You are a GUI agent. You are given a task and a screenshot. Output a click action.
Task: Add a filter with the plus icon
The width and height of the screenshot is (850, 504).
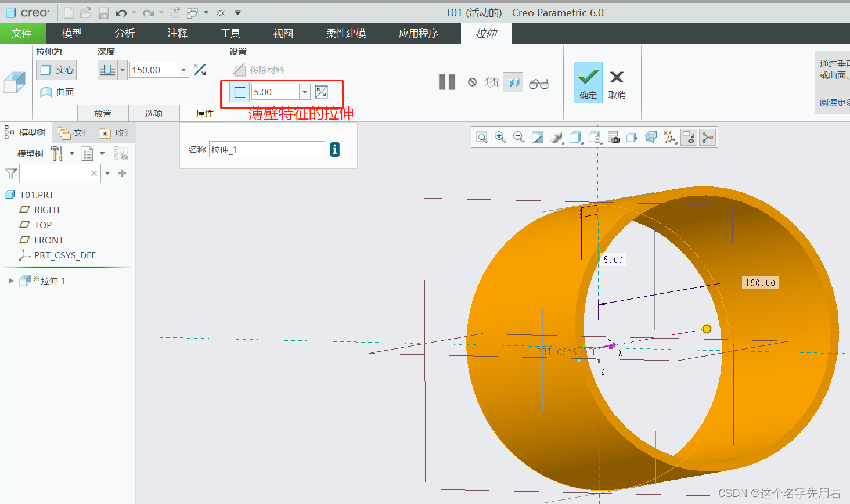click(122, 173)
